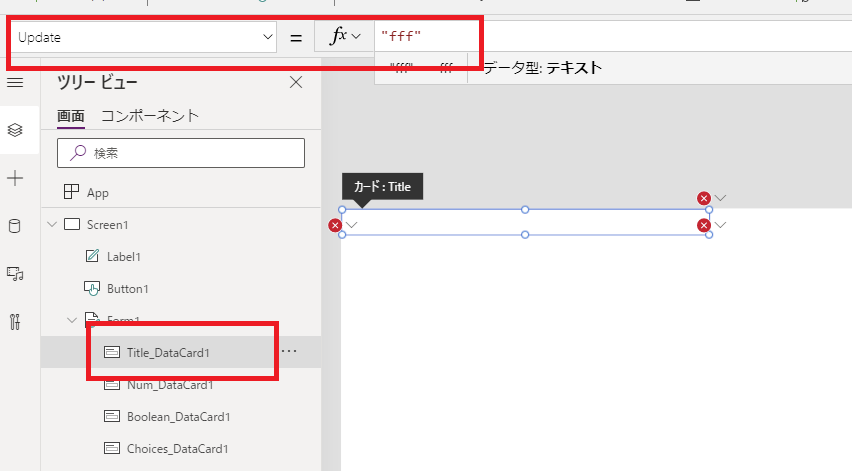Open the Data cylinder icon
Screen dimensions: 852x471
pos(15,226)
